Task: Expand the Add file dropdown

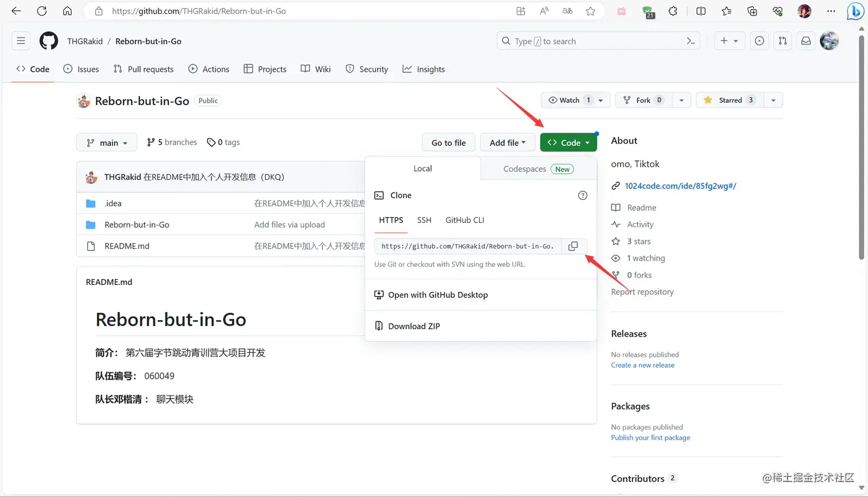Action: tap(507, 142)
